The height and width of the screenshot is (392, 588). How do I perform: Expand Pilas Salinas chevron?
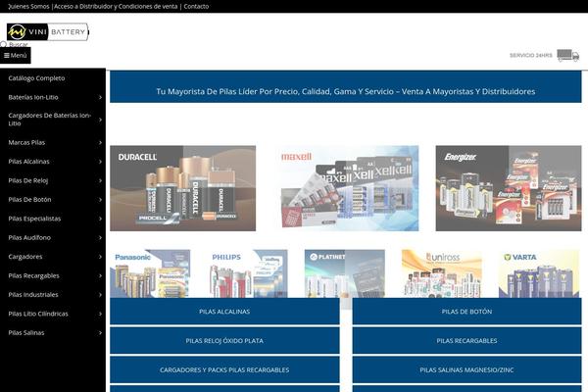point(100,333)
